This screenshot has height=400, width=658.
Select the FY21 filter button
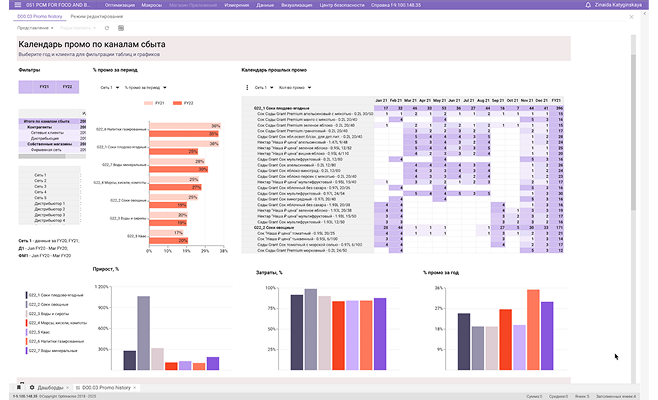pyautogui.click(x=44, y=88)
